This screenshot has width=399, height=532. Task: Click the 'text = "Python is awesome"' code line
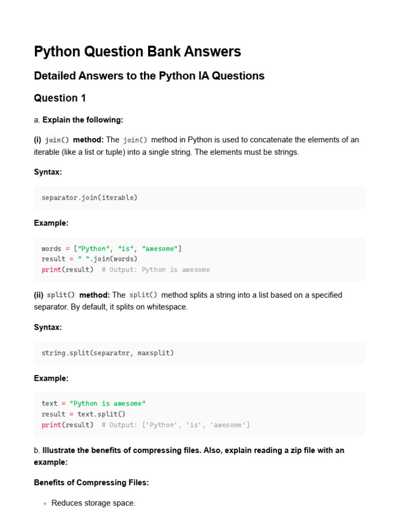click(x=94, y=404)
